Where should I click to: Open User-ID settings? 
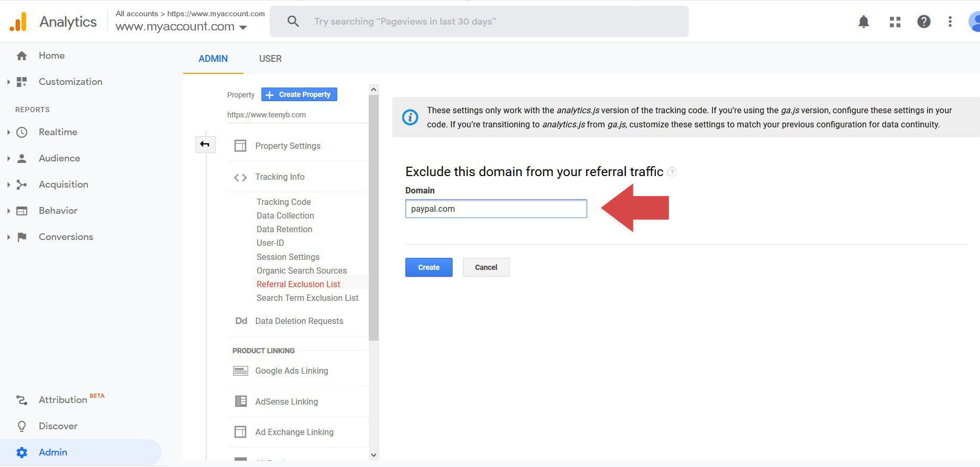(x=270, y=243)
